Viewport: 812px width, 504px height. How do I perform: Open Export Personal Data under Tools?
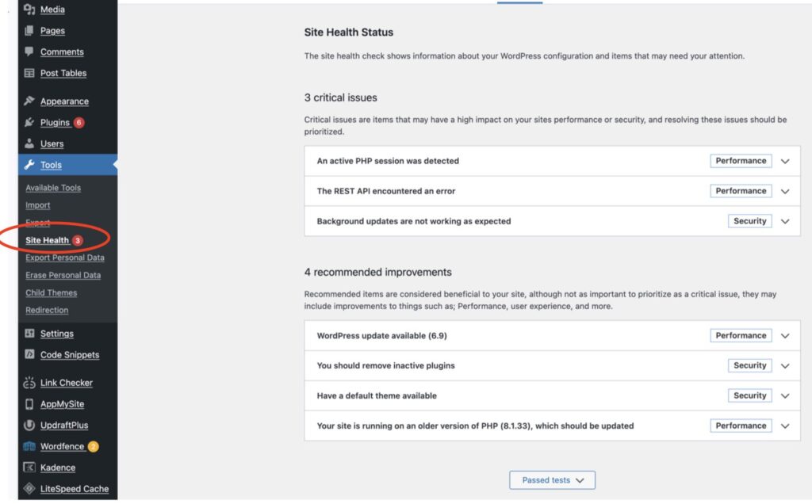(64, 258)
